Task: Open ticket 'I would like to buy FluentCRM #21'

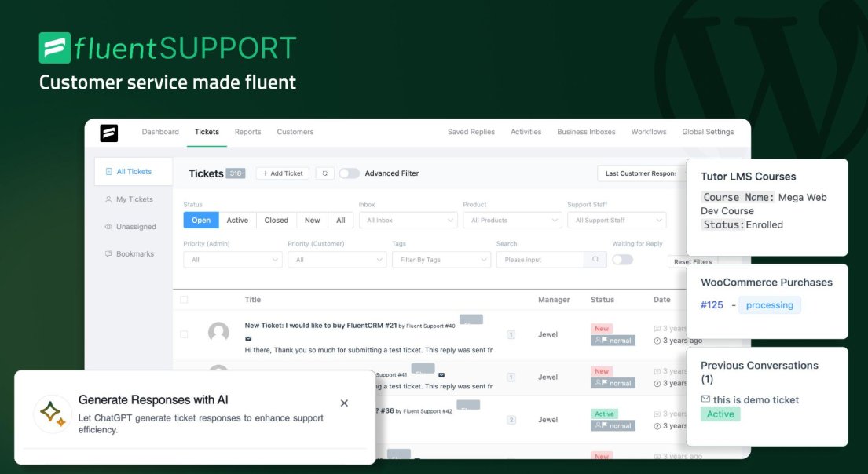Action: click(321, 326)
